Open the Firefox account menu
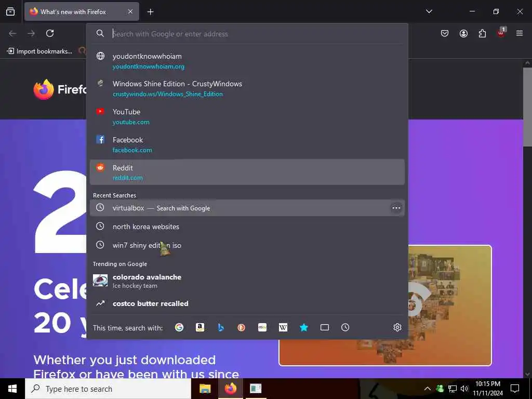The height and width of the screenshot is (399, 532). coord(463,33)
